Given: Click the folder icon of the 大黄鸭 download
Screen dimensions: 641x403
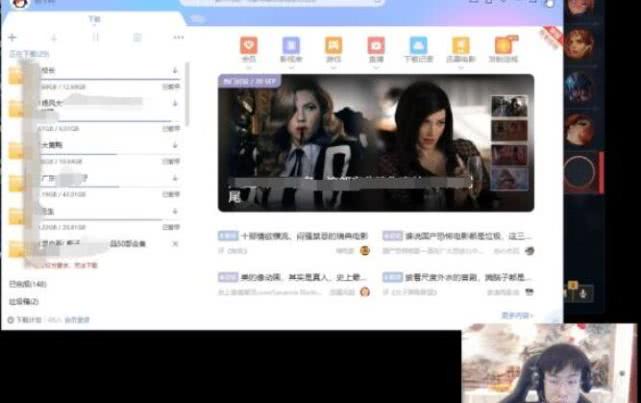Looking at the screenshot, I should (16, 151).
